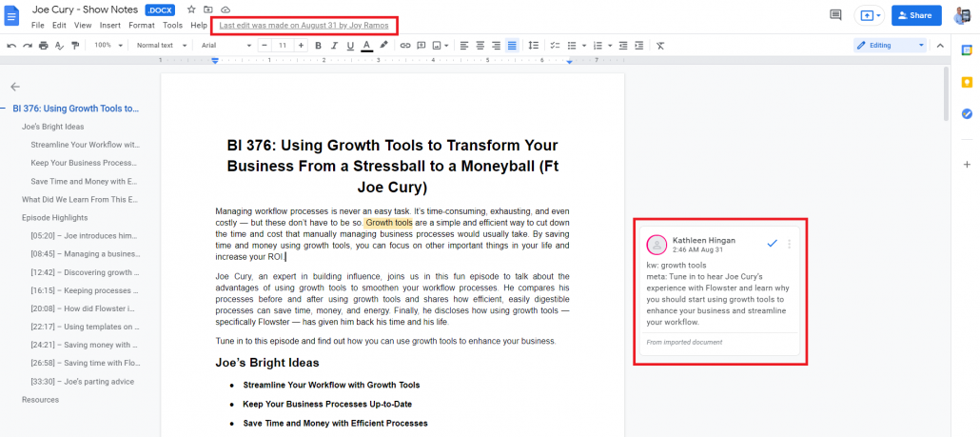Toggle bulleted list

[x=571, y=46]
